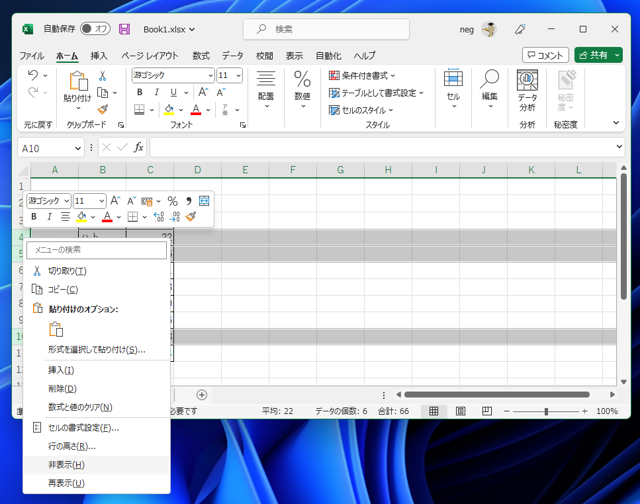Toggle the 自動保存 switch
Screen dimensions: 640x504
coord(95,30)
